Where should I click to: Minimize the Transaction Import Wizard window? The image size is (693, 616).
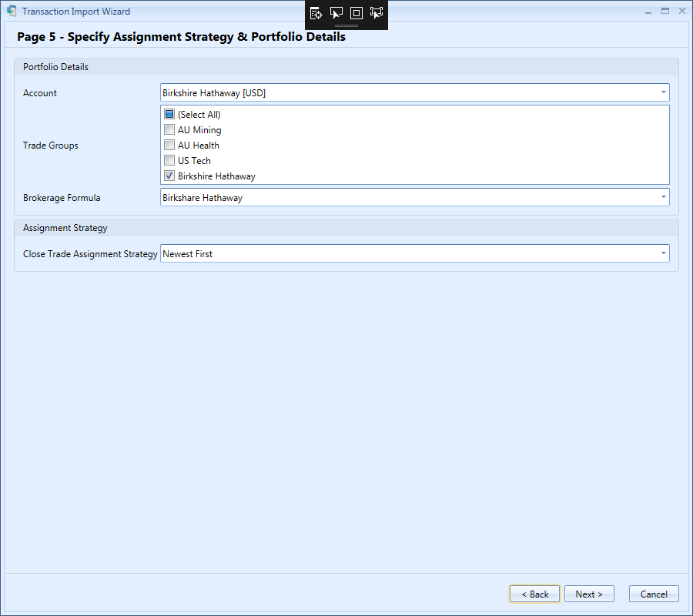(648, 12)
